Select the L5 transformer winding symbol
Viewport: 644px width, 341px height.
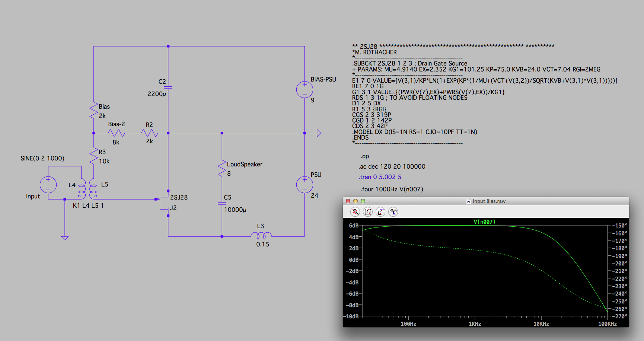click(x=93, y=188)
